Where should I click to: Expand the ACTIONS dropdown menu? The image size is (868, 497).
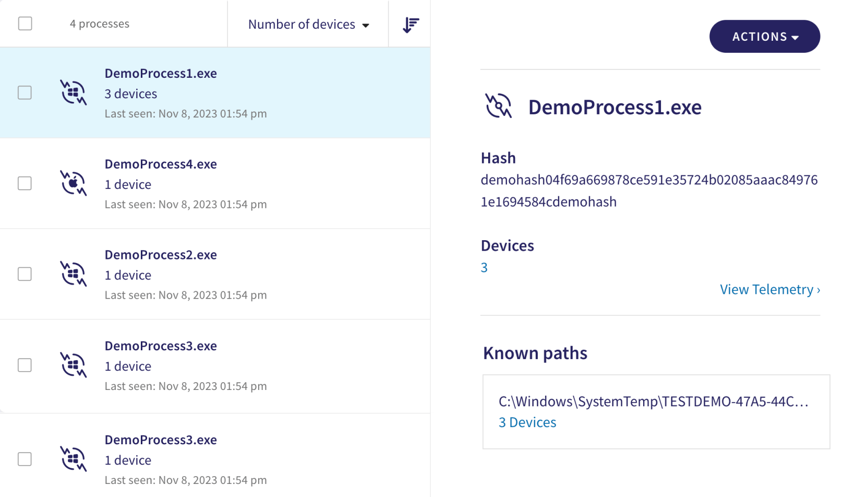(764, 37)
